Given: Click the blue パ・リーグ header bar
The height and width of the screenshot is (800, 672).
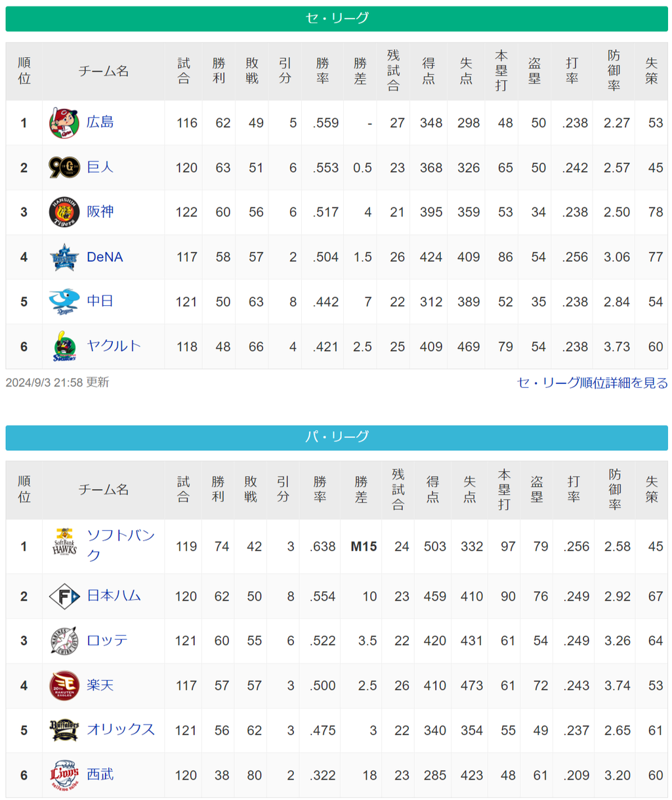Looking at the screenshot, I should pyautogui.click(x=337, y=437).
